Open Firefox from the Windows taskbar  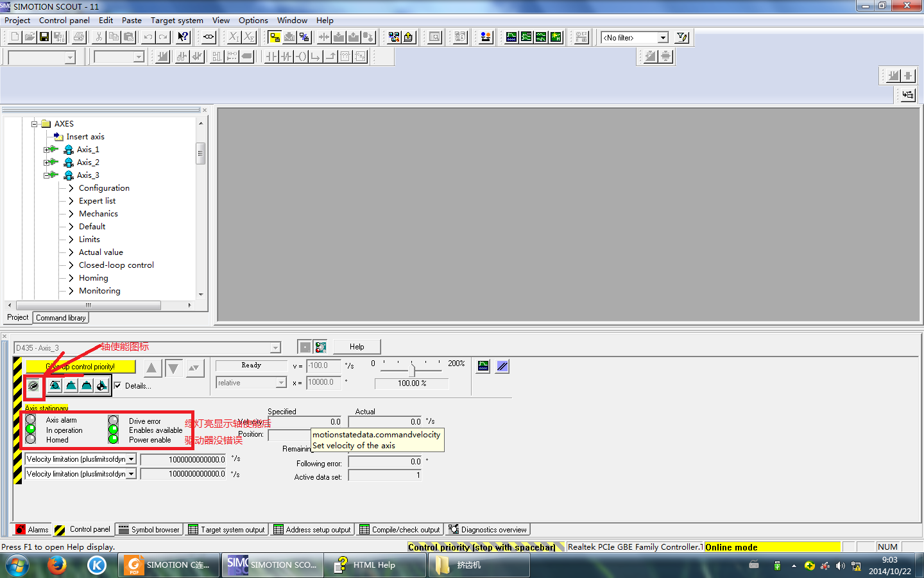coord(57,565)
